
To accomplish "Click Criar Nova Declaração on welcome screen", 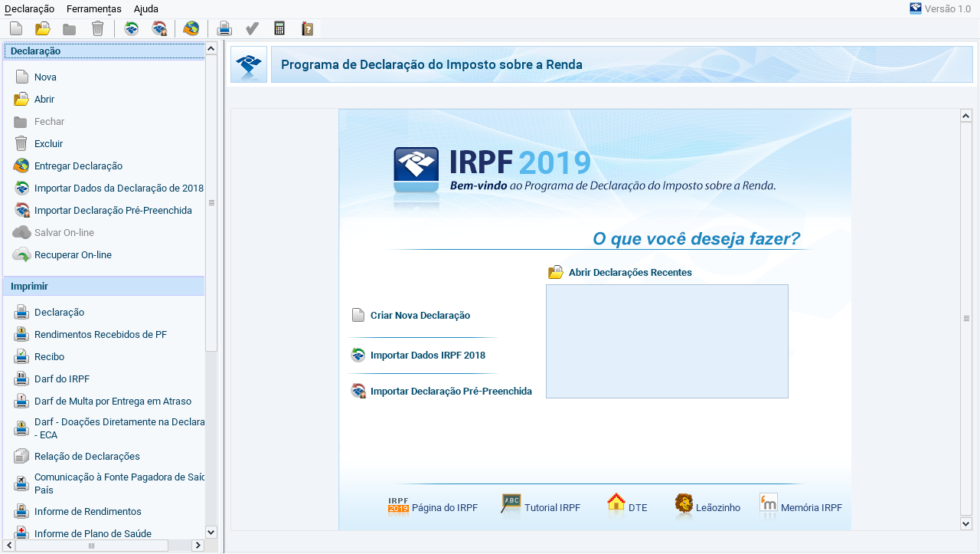I will point(420,316).
